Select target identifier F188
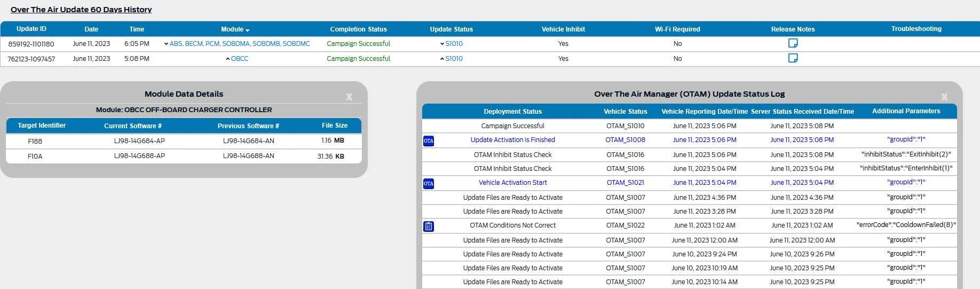Viewport: 980px width, 289px height. click(35, 142)
